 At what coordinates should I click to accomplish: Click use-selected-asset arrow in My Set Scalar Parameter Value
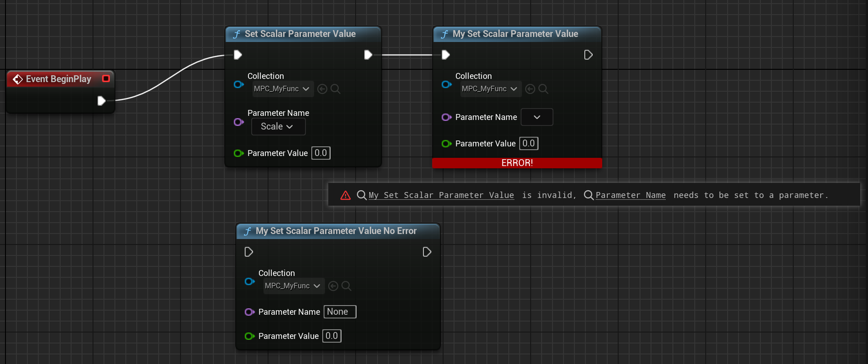[x=530, y=89]
